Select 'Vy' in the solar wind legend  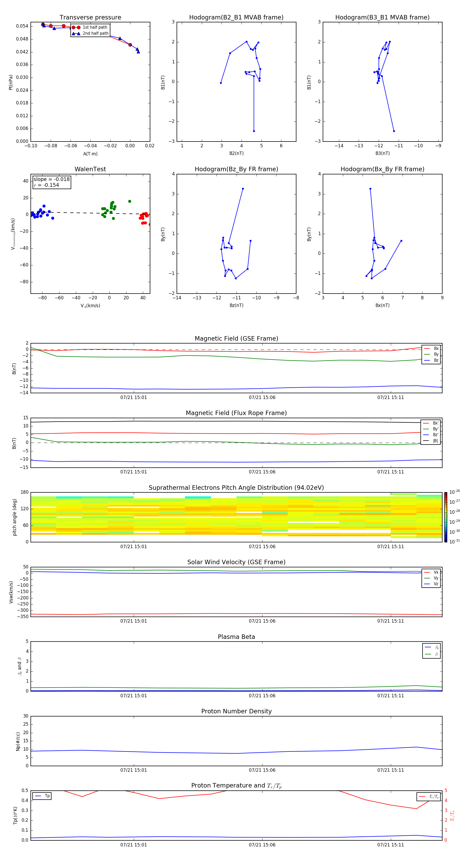[431, 578]
